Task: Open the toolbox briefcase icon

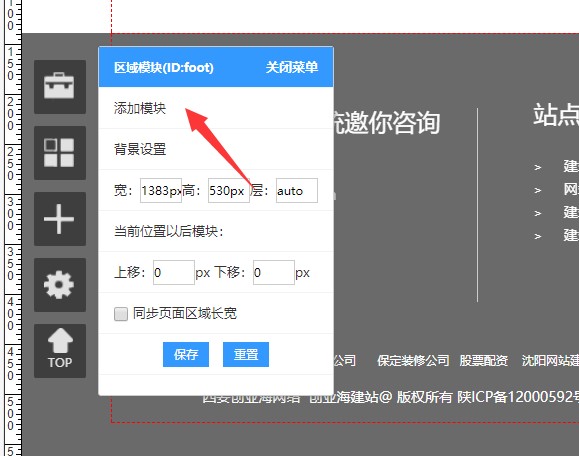Action: (60, 87)
